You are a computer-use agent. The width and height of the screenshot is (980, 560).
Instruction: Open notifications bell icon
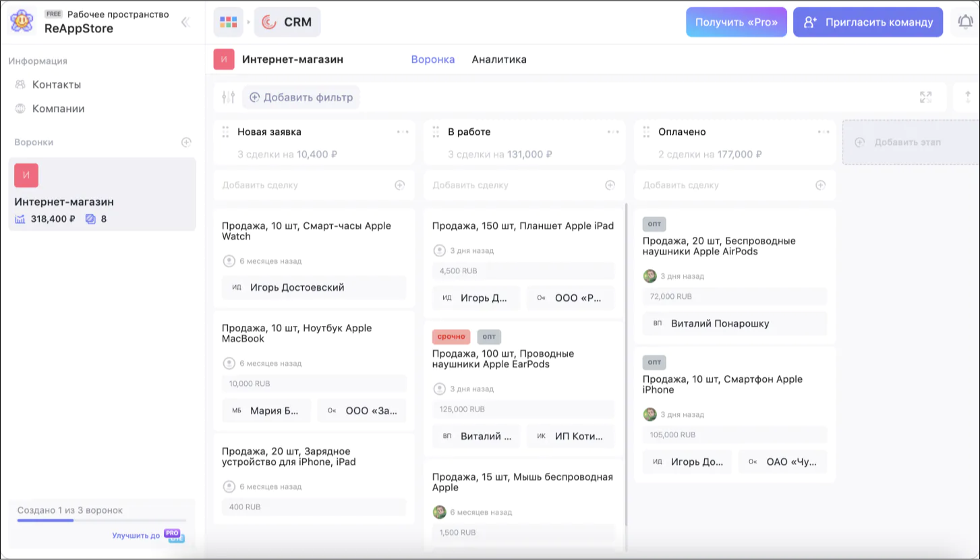tap(965, 22)
